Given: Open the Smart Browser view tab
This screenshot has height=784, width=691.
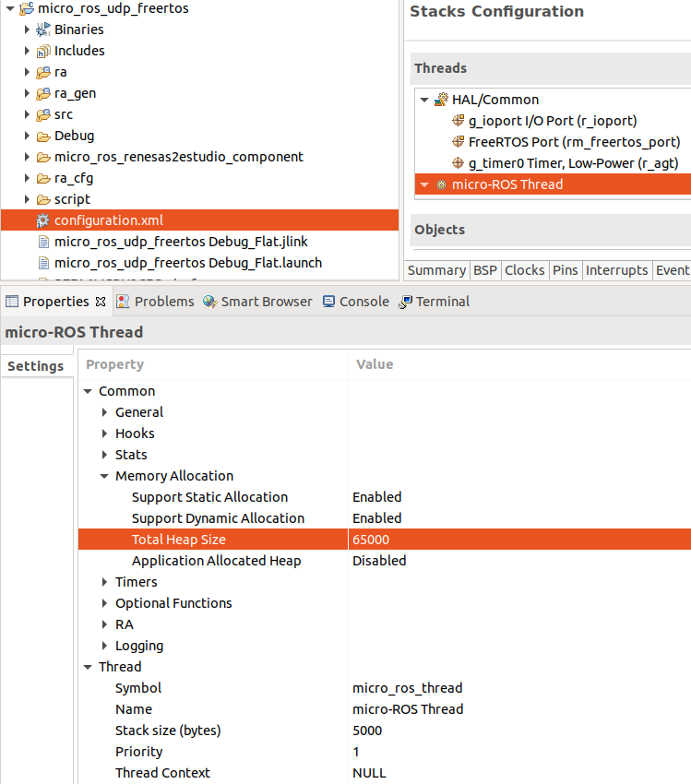Looking at the screenshot, I should (x=257, y=302).
